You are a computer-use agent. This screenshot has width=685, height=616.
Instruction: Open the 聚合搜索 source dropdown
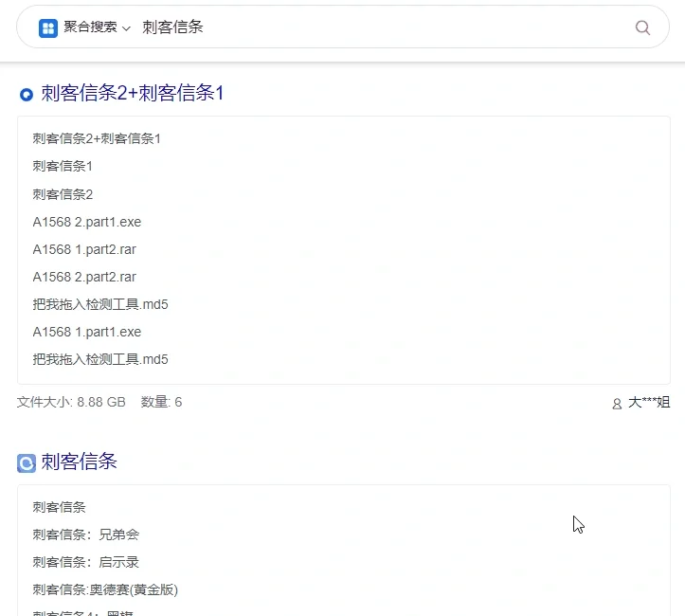pos(97,27)
